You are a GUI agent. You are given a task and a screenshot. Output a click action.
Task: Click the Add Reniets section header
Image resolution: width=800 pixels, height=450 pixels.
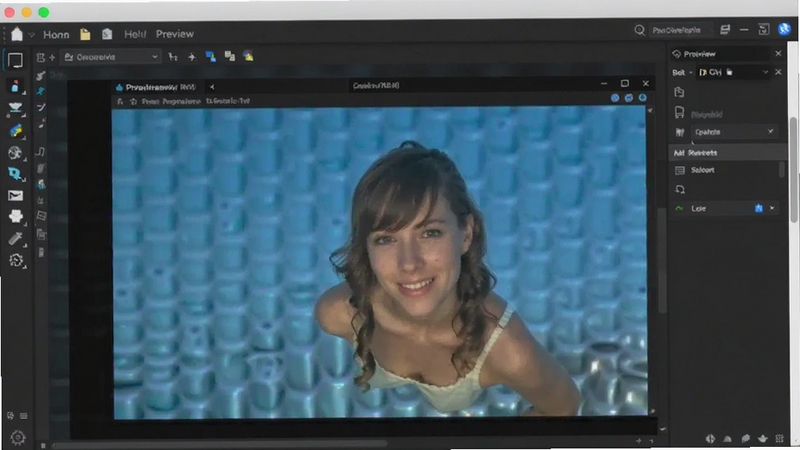(727, 153)
